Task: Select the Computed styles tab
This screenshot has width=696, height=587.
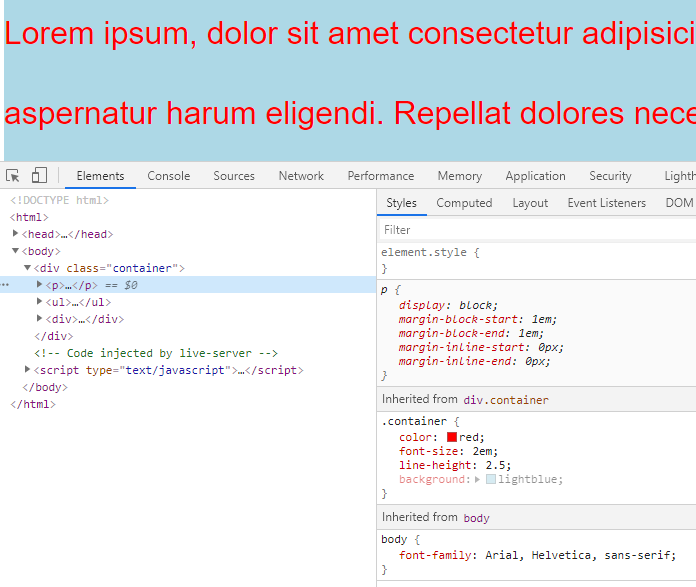Action: pos(464,203)
